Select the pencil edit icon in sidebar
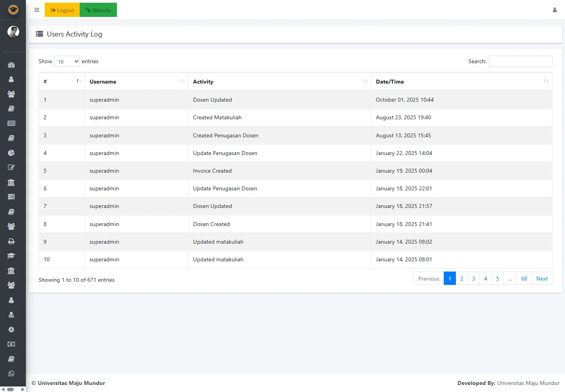 click(x=11, y=168)
